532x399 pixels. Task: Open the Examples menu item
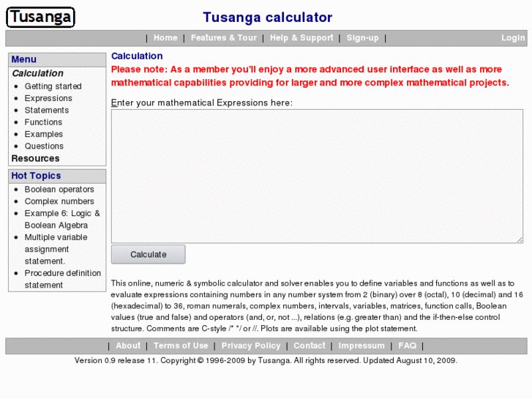pyautogui.click(x=43, y=134)
